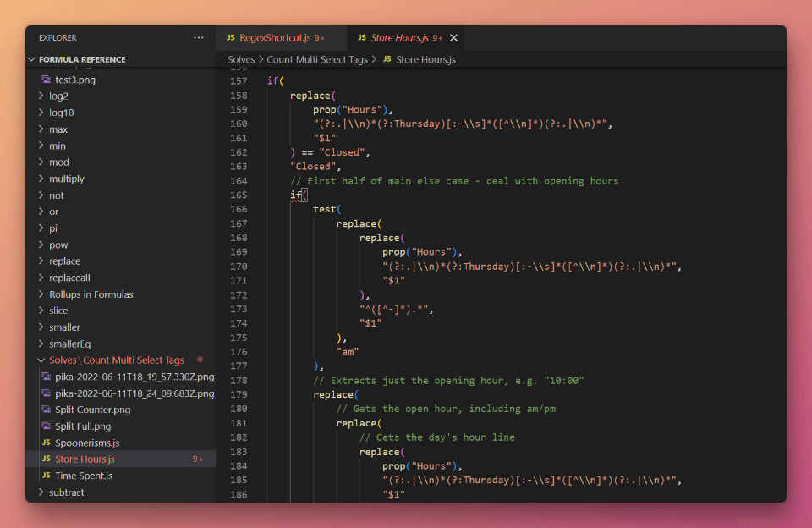
Task: Open Split Counter.png file
Action: (93, 410)
